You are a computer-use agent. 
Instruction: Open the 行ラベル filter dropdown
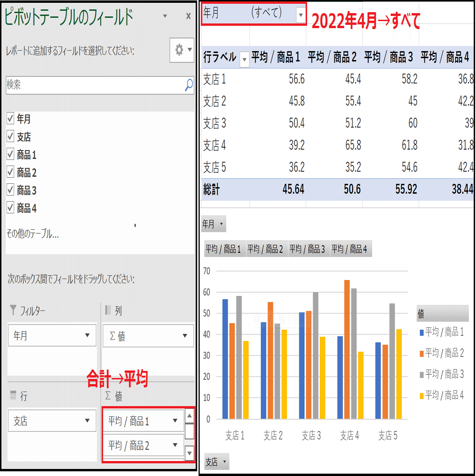[244, 60]
